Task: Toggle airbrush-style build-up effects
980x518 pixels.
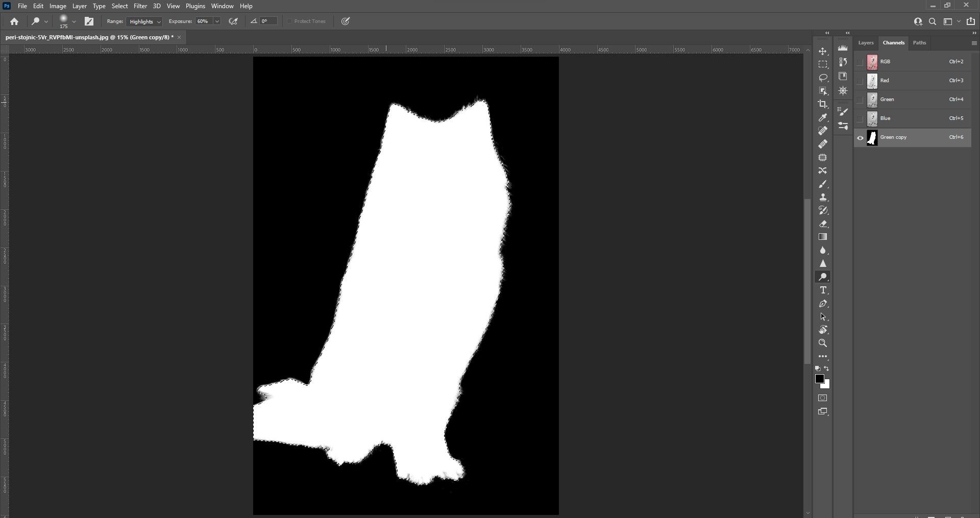Action: pos(233,21)
